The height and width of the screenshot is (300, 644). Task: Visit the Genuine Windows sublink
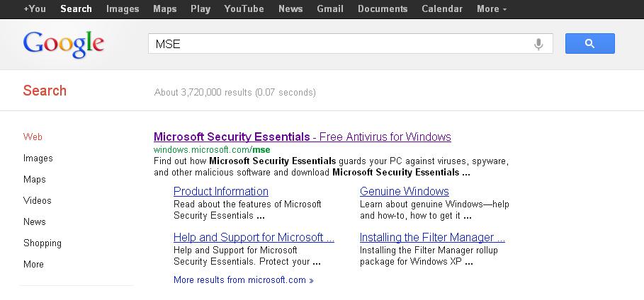[405, 191]
